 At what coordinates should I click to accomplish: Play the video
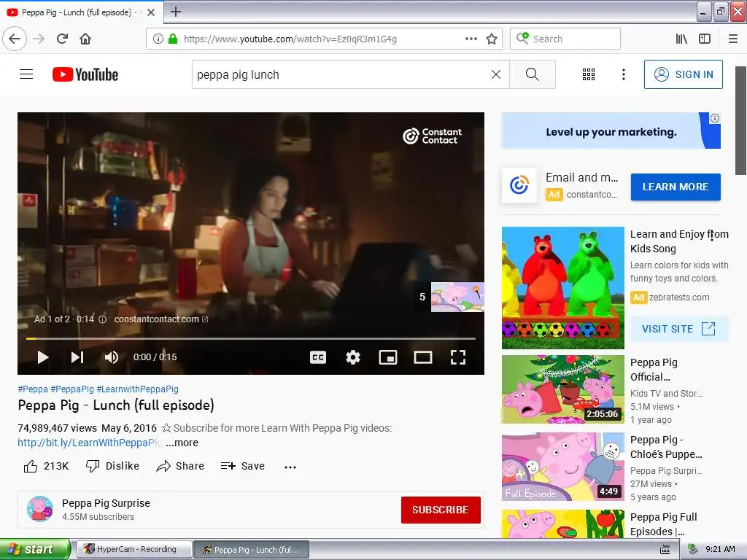[43, 357]
